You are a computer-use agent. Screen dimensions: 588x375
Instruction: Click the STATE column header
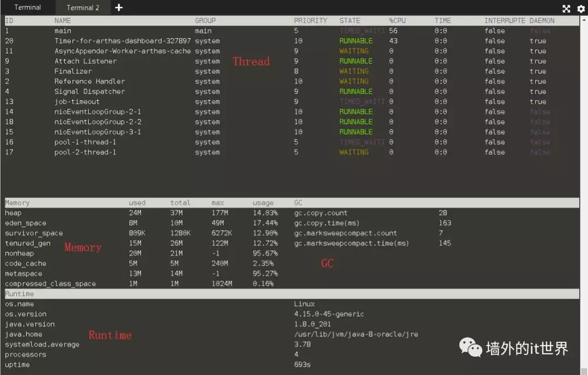tap(350, 21)
